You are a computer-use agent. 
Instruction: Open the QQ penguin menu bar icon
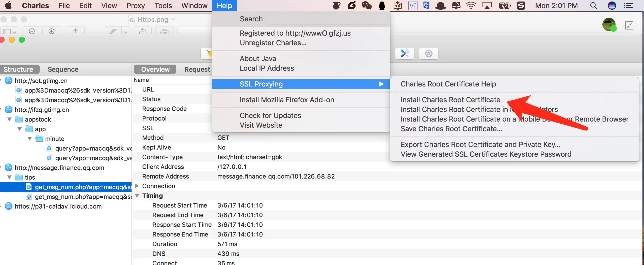click(382, 6)
